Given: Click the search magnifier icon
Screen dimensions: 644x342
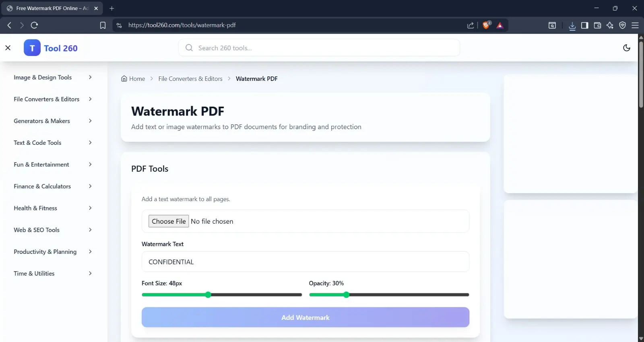Looking at the screenshot, I should pyautogui.click(x=189, y=48).
